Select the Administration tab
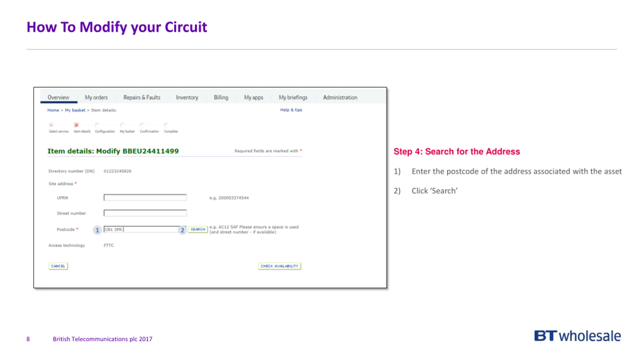The height and width of the screenshot is (360, 644). coord(340,97)
